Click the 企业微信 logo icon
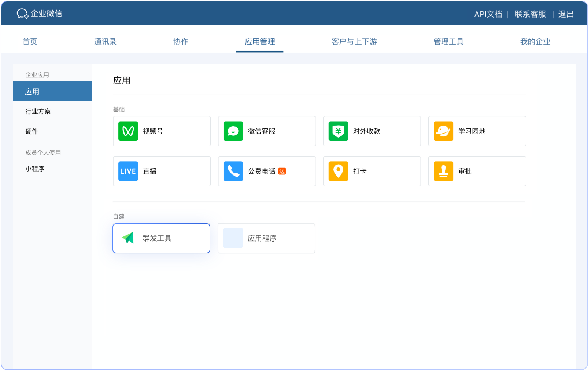The height and width of the screenshot is (370, 588). (x=23, y=14)
